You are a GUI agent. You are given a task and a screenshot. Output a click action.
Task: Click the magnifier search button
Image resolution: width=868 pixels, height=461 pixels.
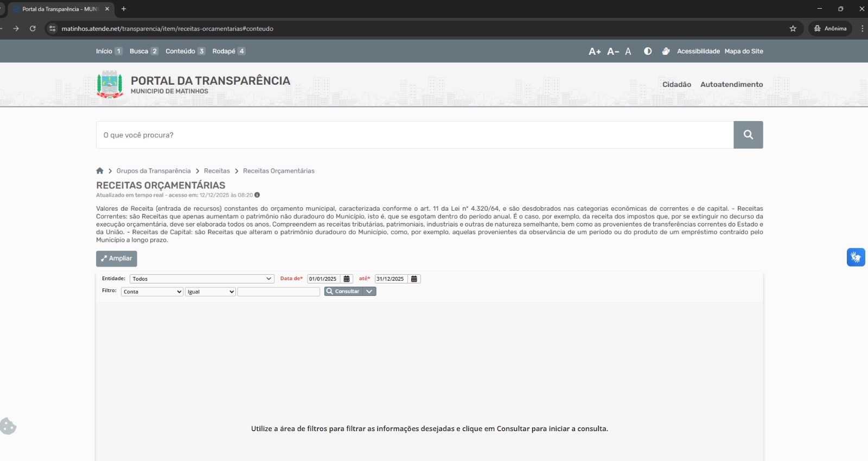point(748,135)
